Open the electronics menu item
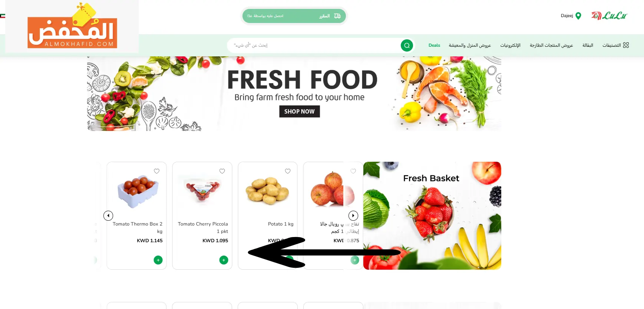 point(510,45)
